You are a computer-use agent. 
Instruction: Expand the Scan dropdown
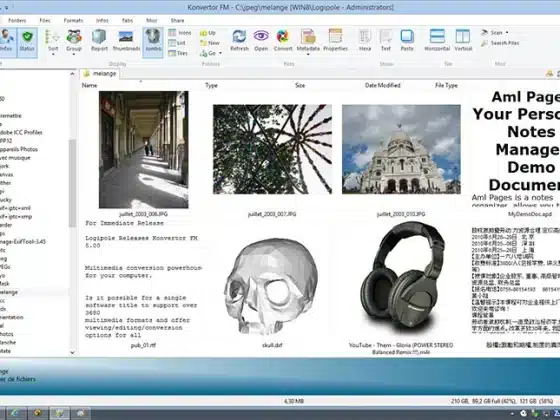click(x=507, y=32)
